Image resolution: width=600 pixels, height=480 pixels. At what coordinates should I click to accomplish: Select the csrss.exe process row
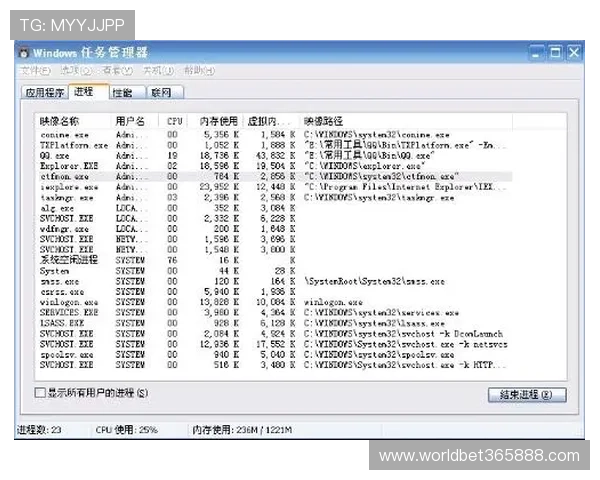[275, 292]
